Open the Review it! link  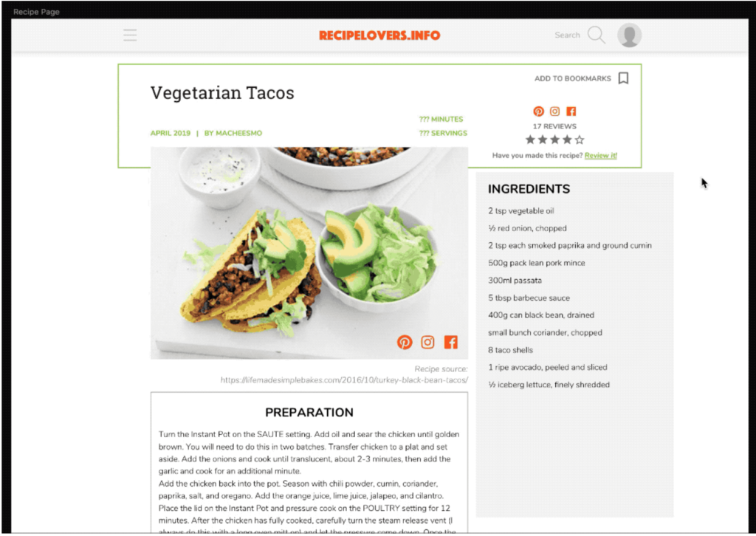(601, 155)
